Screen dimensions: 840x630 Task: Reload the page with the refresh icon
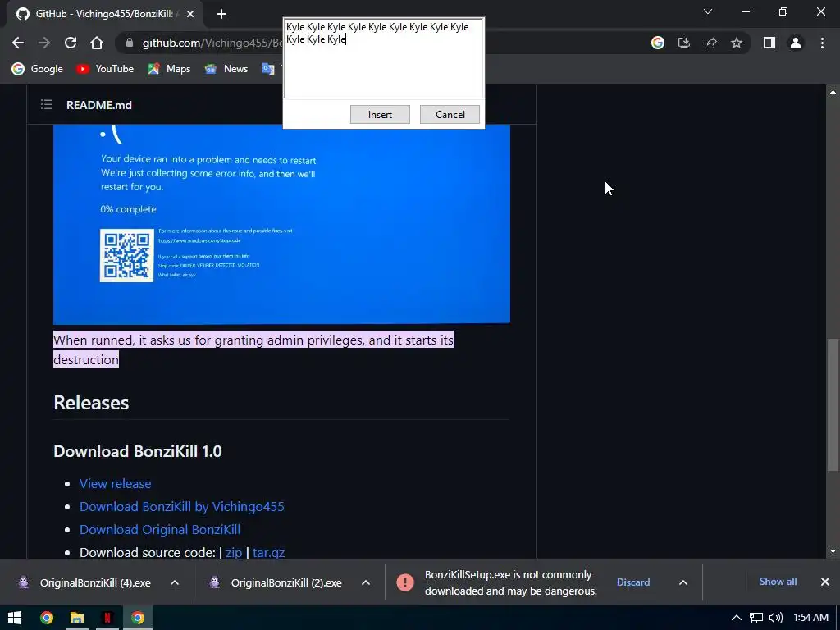tap(71, 43)
